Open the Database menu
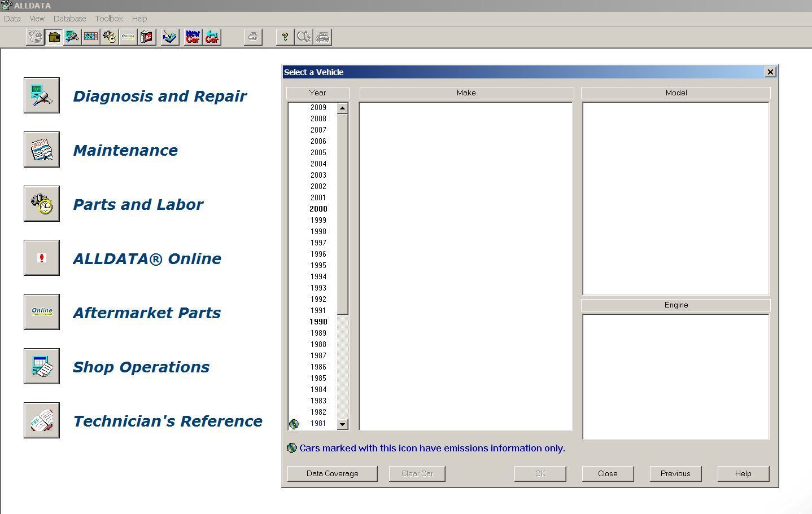Viewport: 812px width, 514px height. click(x=69, y=19)
